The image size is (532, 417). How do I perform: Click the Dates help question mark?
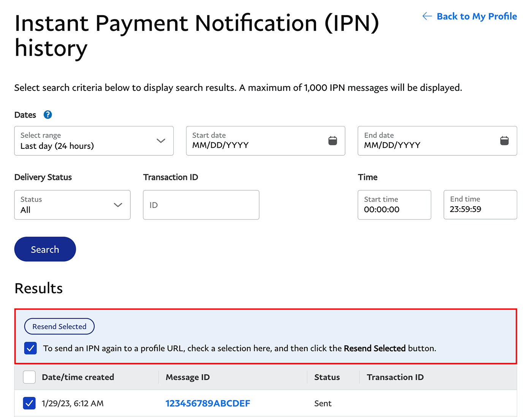coord(47,114)
